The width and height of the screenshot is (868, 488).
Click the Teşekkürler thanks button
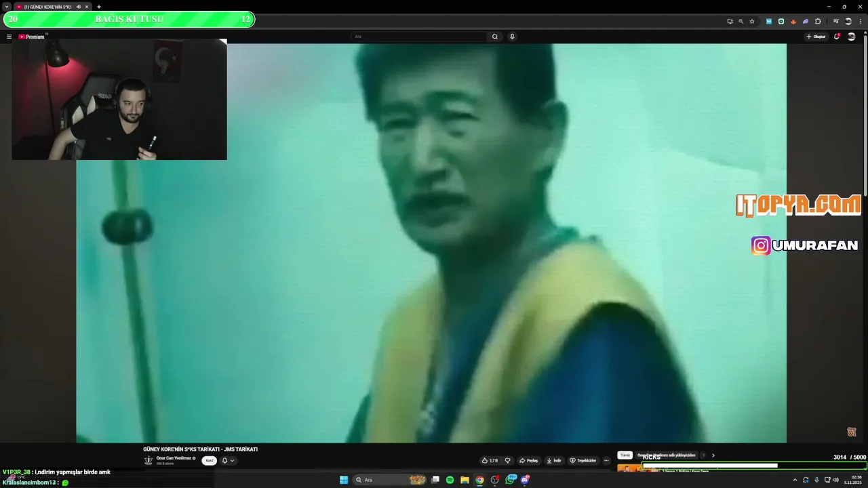[x=583, y=460]
